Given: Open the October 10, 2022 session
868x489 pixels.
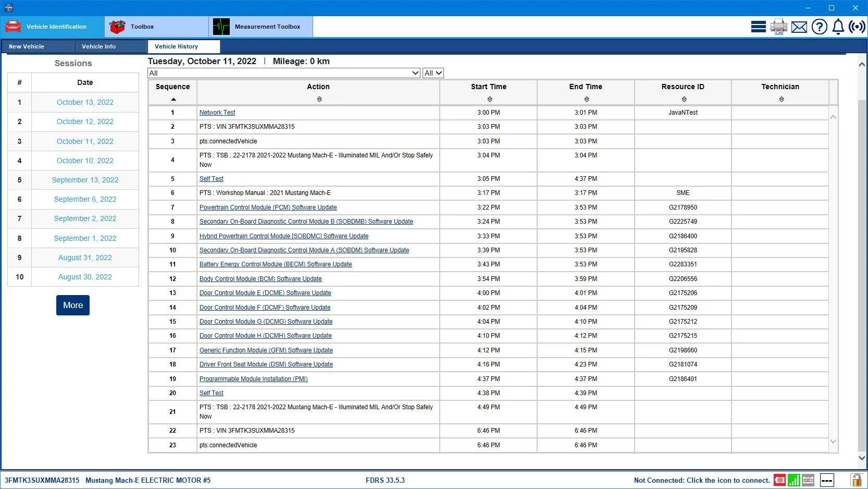Looking at the screenshot, I should coord(85,161).
